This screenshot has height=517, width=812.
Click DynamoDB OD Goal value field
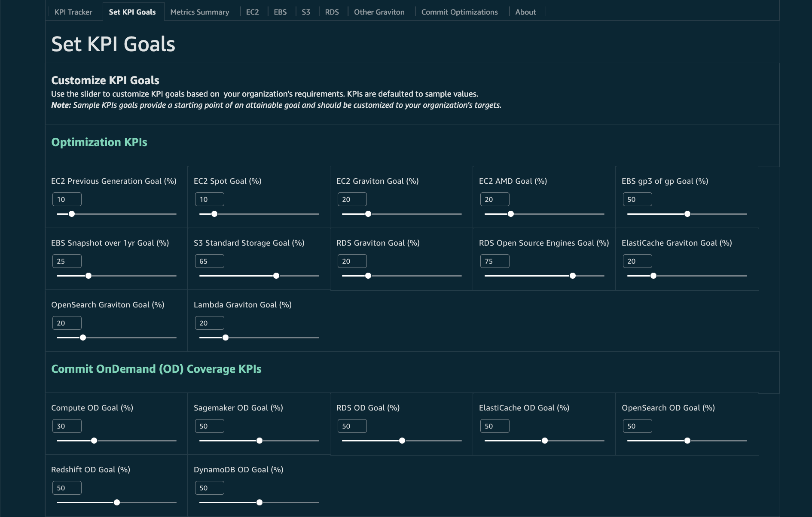pyautogui.click(x=210, y=488)
